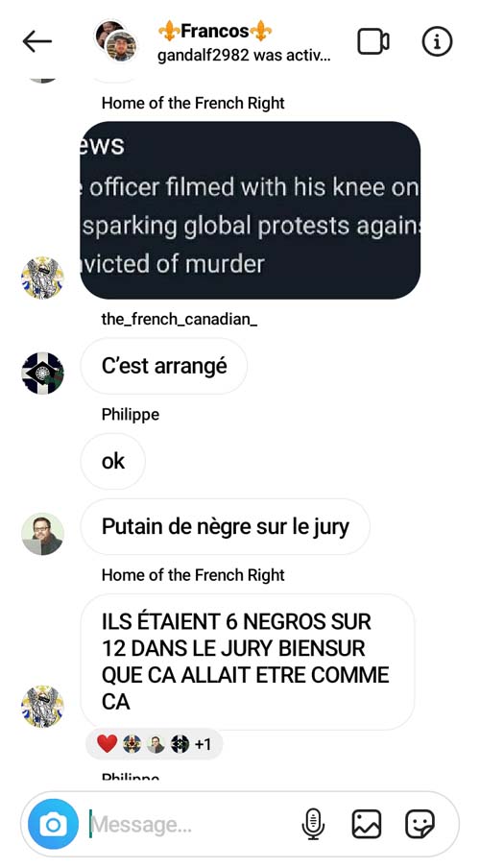
Task: Tap the heart reaction under the message
Action: pyautogui.click(x=107, y=743)
